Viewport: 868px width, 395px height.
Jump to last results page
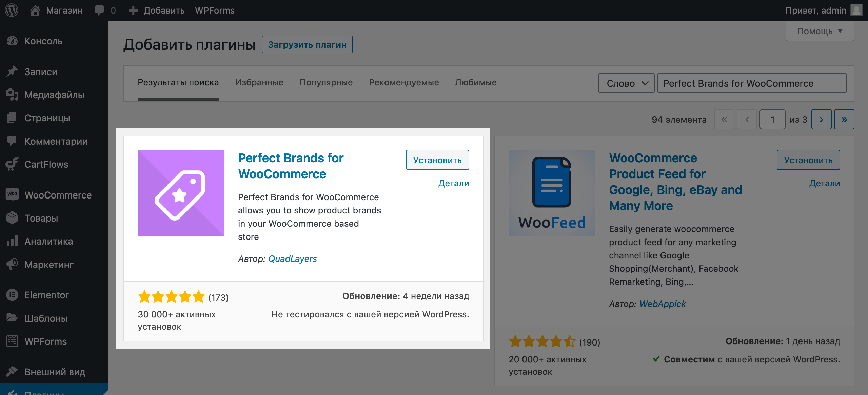coord(844,119)
